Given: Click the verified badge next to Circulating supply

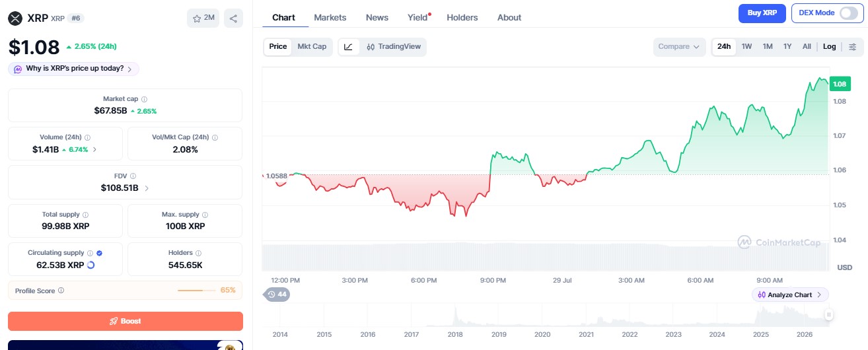Looking at the screenshot, I should click(99, 253).
